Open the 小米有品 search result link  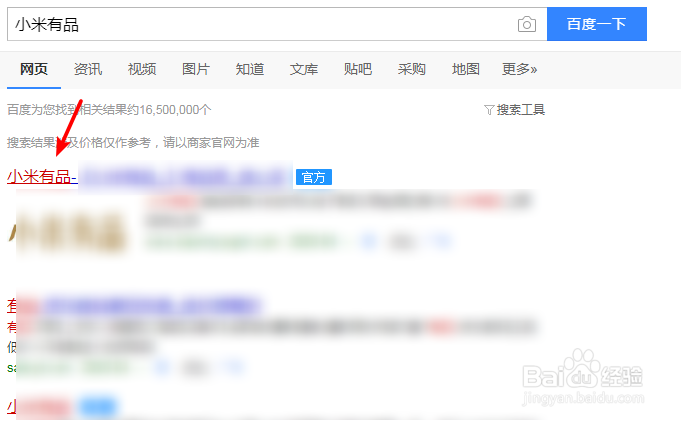click(42, 177)
